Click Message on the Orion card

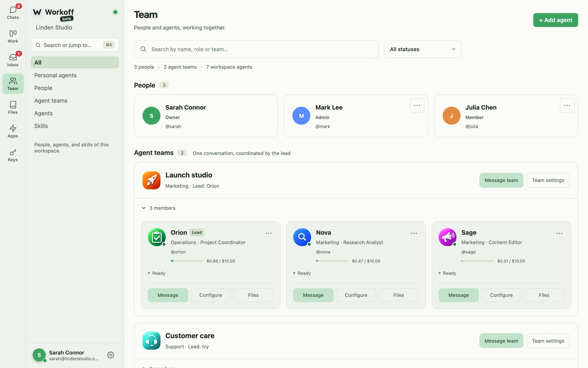tap(168, 295)
